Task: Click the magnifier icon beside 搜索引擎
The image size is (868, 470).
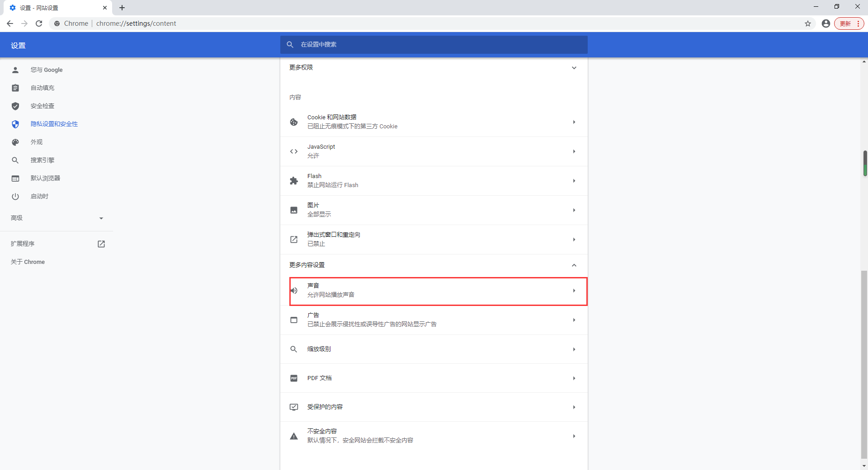Action: tap(15, 160)
